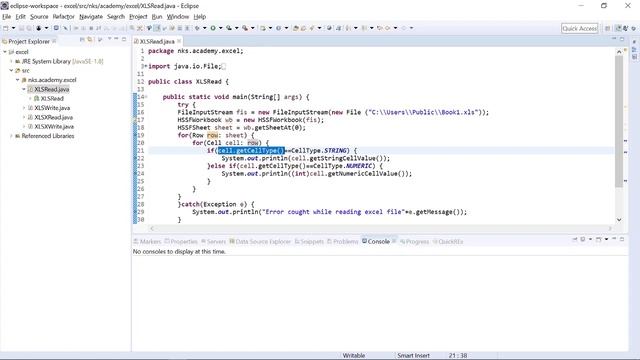Switch to the Problems tab
This screenshot has height=360, width=640.
[x=342, y=242]
